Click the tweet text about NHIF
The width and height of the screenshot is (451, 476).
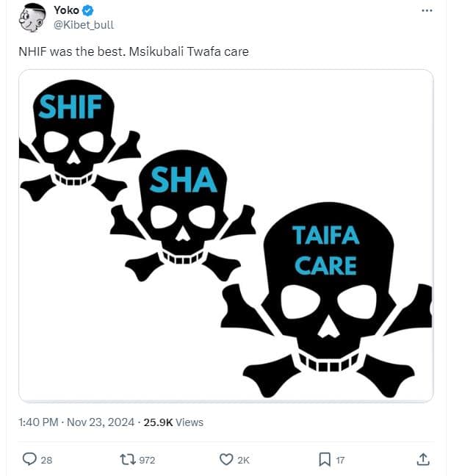[134, 53]
